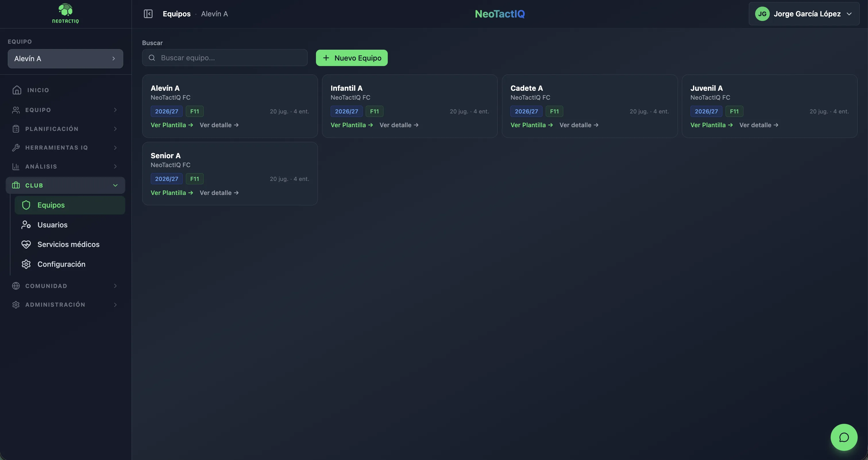This screenshot has width=868, height=460.
Task: Click the Servicios médicos heartbeat icon
Action: pos(26,244)
